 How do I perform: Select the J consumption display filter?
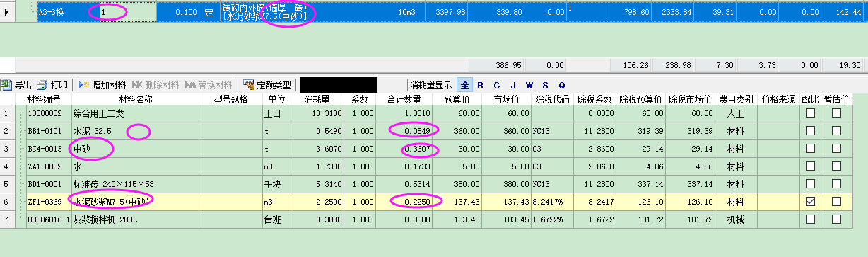click(512, 85)
